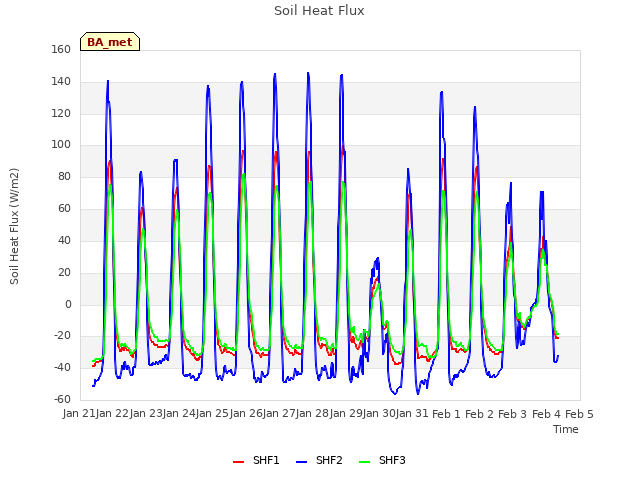Click the Feb 1 x-axis tick label
This screenshot has height=480, width=640.
pyautogui.click(x=446, y=414)
